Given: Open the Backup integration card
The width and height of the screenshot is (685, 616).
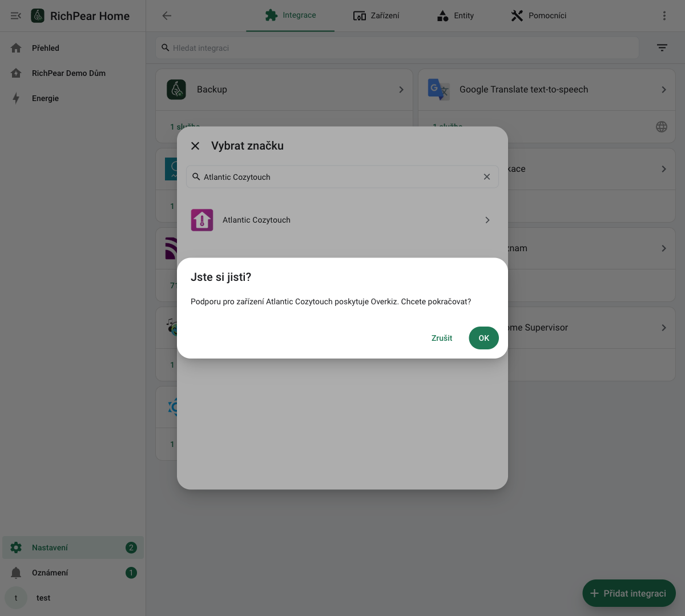Looking at the screenshot, I should [284, 90].
